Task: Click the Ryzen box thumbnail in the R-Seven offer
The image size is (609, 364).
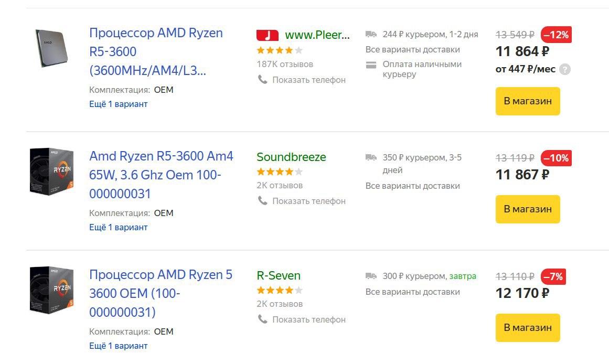Action: pos(51,290)
